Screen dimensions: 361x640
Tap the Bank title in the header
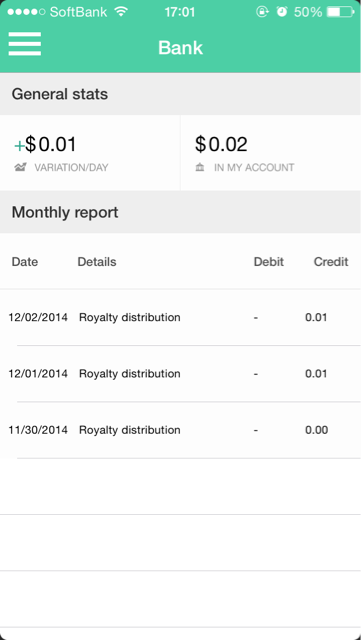pos(180,48)
